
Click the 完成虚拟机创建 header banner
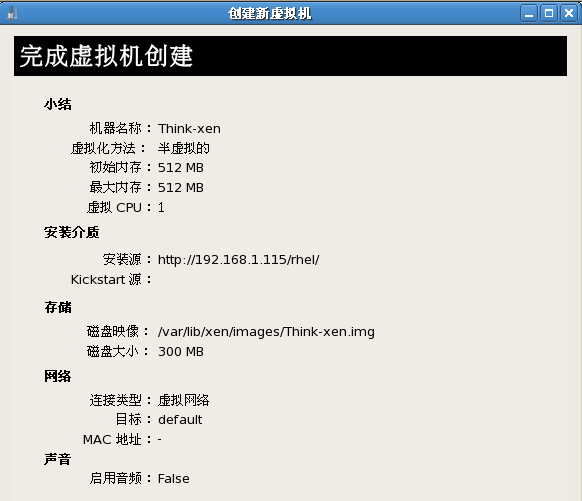[290, 56]
